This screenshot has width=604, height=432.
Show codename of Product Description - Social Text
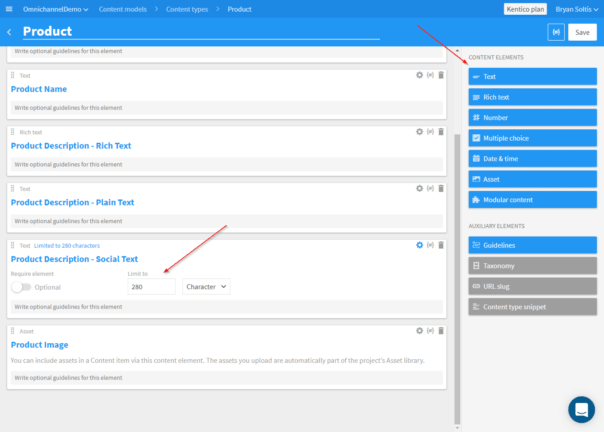click(x=430, y=245)
